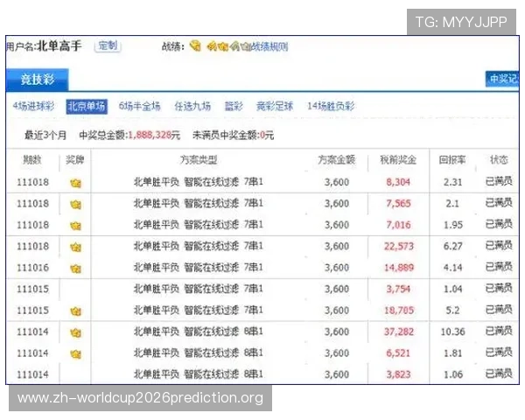Click prize amount 6,521
This screenshot has width=525, height=420.
398,353
